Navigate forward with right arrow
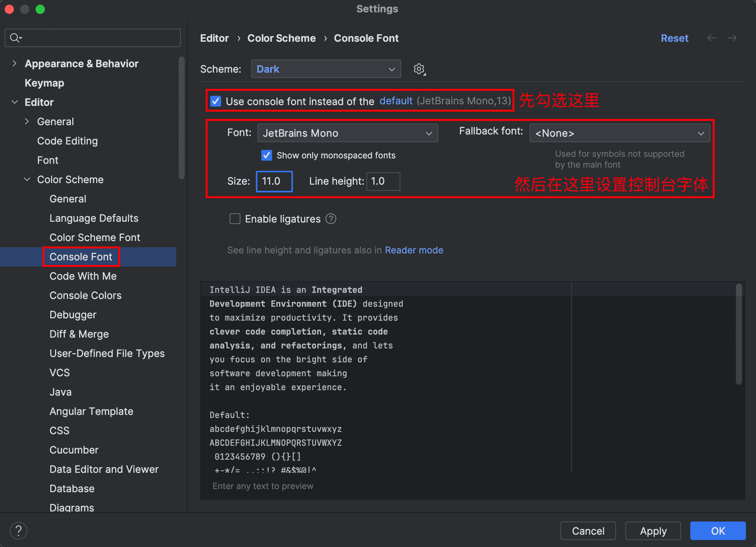Image resolution: width=756 pixels, height=547 pixels. coord(732,38)
